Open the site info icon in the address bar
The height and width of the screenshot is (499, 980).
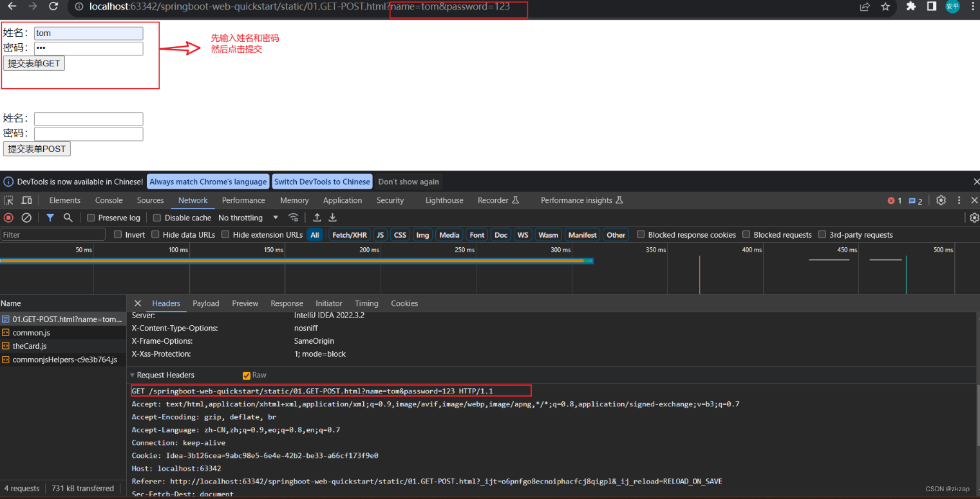[79, 6]
